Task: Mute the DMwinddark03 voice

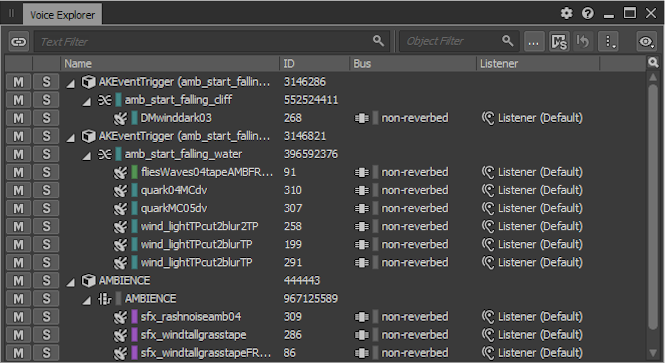Action: pos(18,118)
